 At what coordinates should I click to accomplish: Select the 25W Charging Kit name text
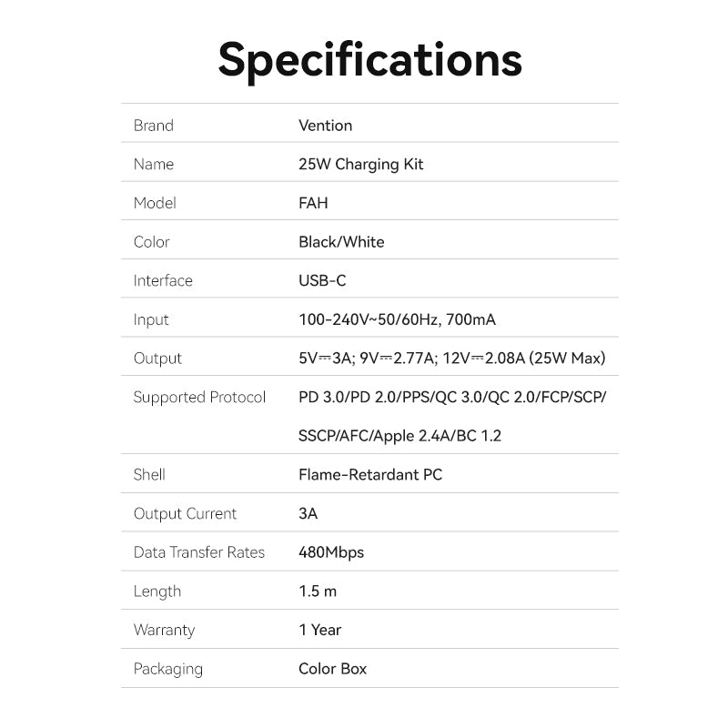point(360,165)
